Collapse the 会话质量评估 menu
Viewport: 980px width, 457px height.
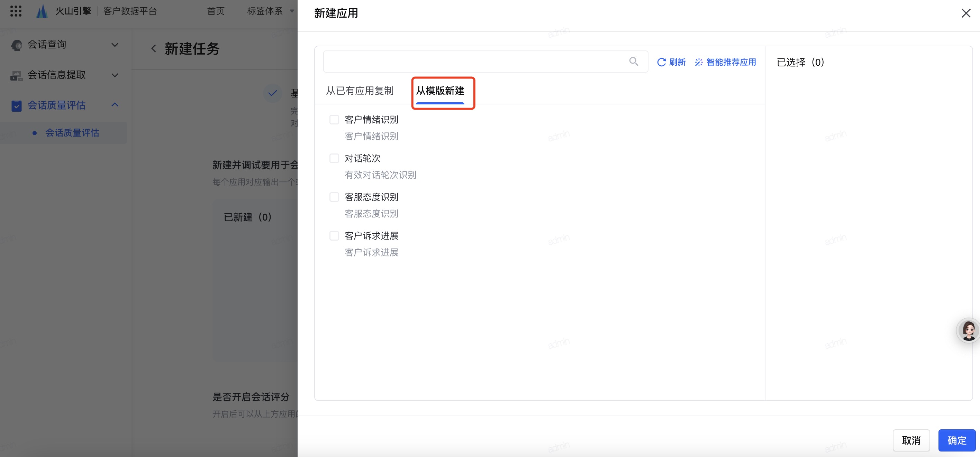pyautogui.click(x=115, y=104)
